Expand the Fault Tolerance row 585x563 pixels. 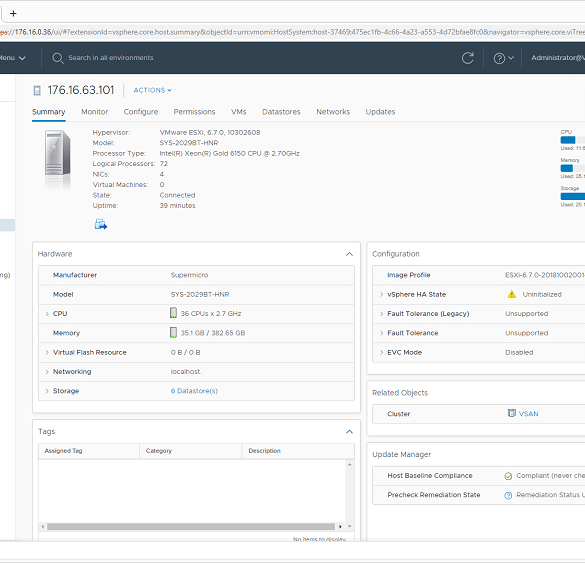tap(381, 333)
